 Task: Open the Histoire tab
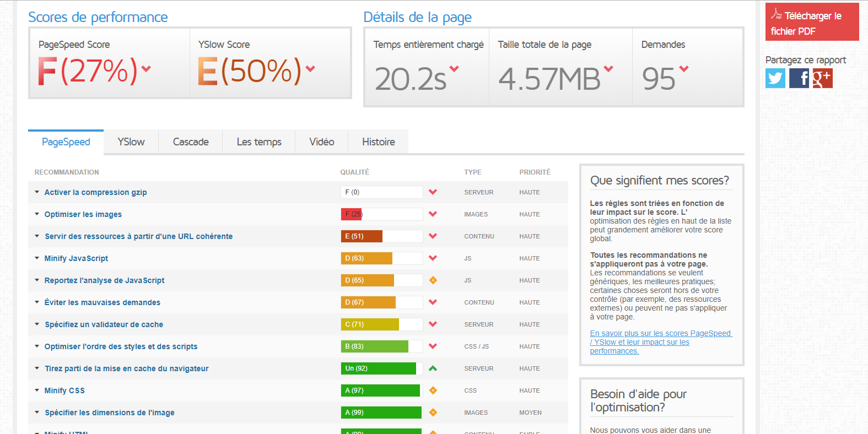(x=379, y=142)
